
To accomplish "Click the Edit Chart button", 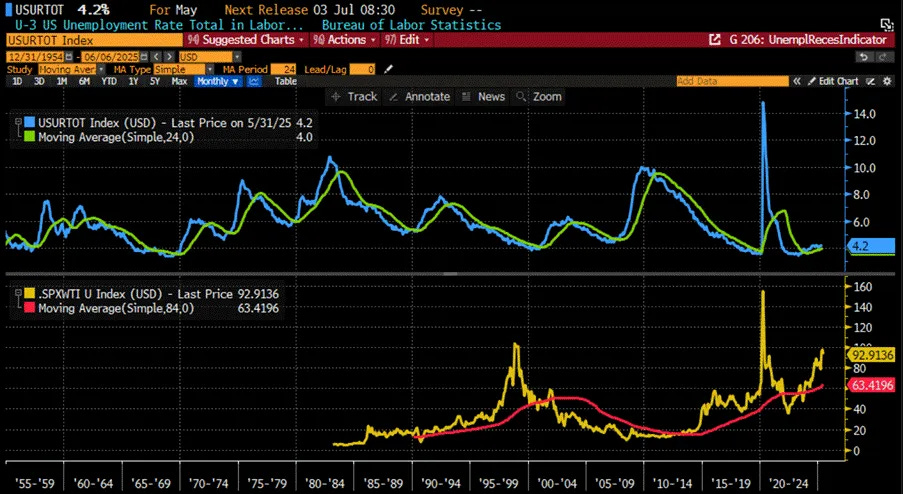I will coord(833,81).
